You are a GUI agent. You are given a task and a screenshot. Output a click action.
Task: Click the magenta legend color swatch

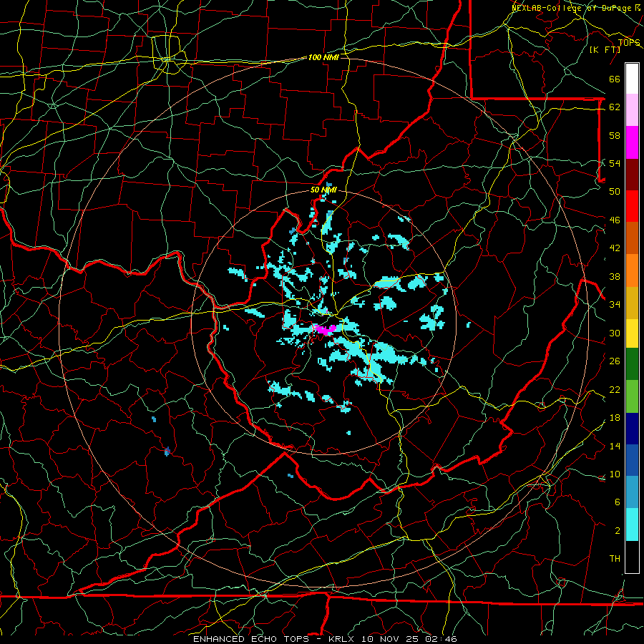click(x=632, y=142)
